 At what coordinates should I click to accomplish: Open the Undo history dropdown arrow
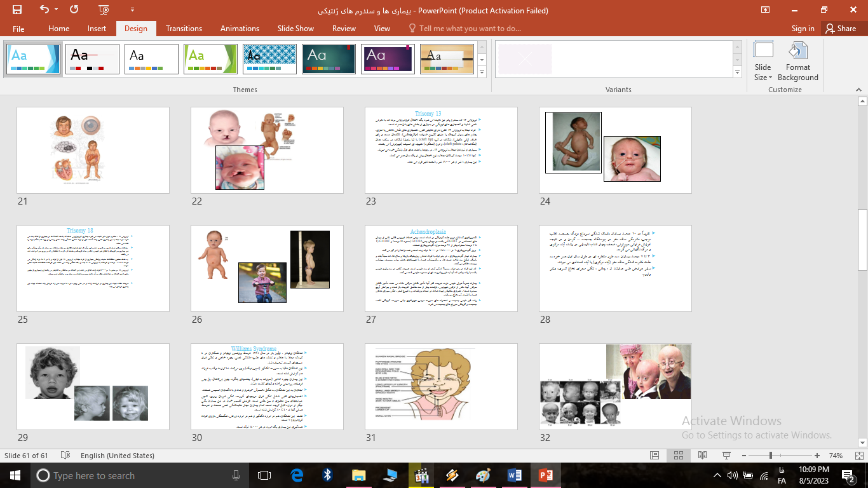[57, 10]
